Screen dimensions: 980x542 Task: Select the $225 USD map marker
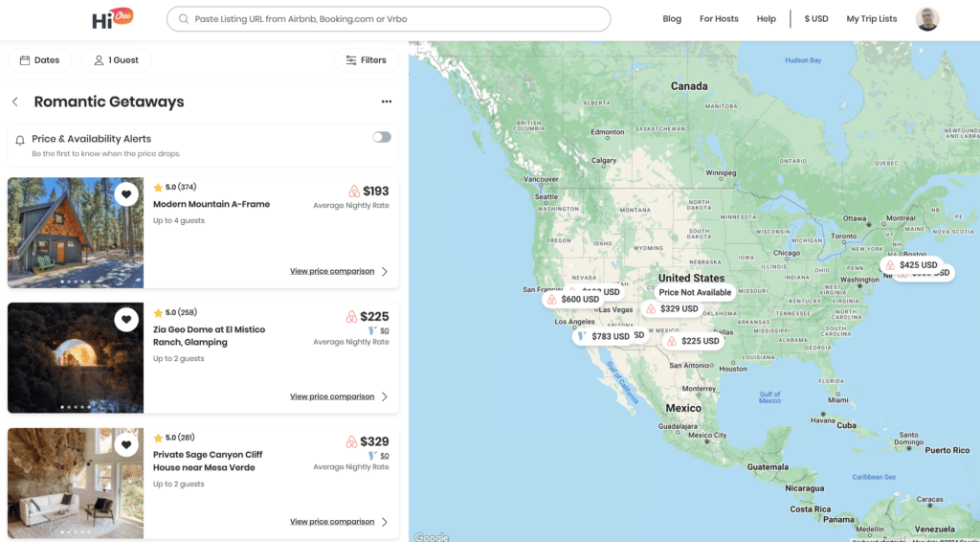(x=693, y=341)
